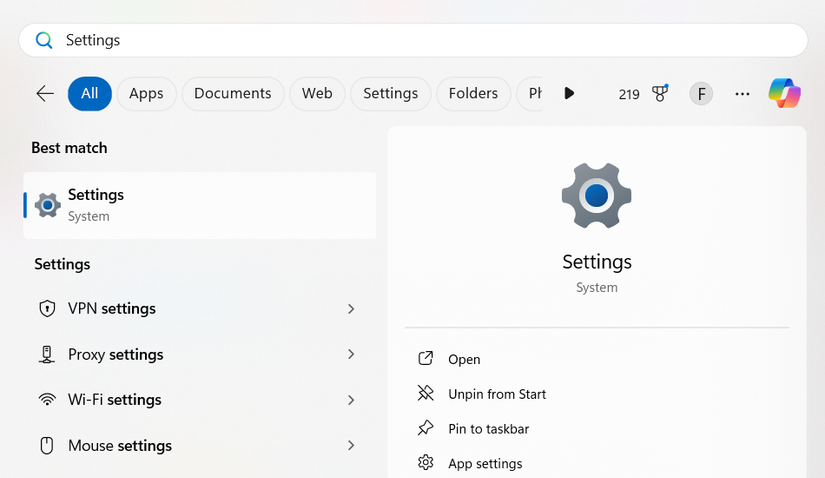825x478 pixels.
Task: Click the large Settings gear icon
Action: coord(597,194)
